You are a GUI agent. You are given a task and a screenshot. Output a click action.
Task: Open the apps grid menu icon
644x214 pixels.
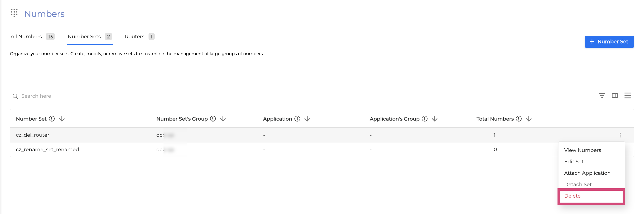pos(14,13)
